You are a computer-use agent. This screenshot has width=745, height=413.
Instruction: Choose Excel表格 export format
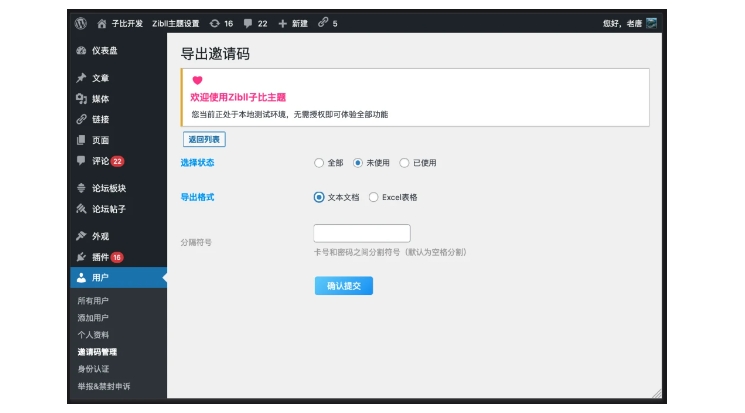coord(373,197)
